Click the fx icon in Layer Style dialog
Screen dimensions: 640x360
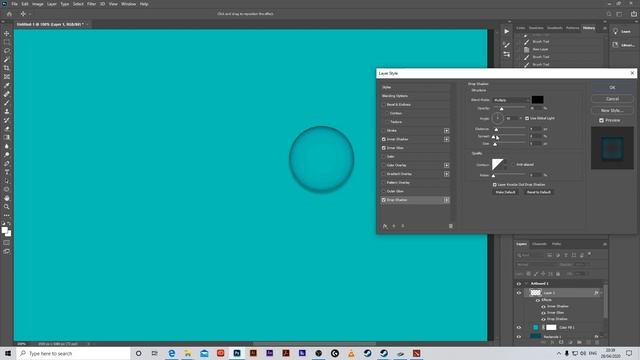[x=385, y=226]
